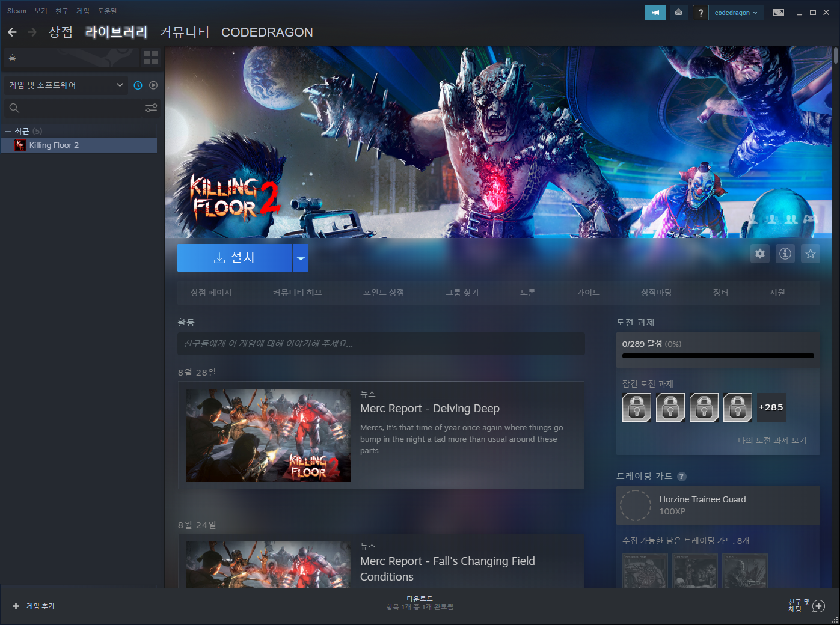Open the Steam menu
The image size is (840, 625).
coord(17,11)
